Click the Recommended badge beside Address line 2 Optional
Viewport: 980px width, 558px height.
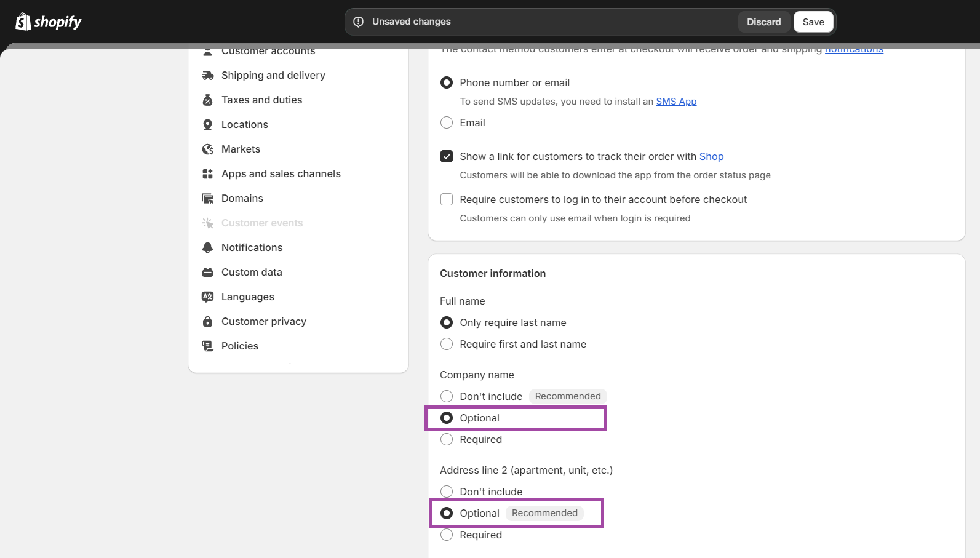tap(544, 513)
